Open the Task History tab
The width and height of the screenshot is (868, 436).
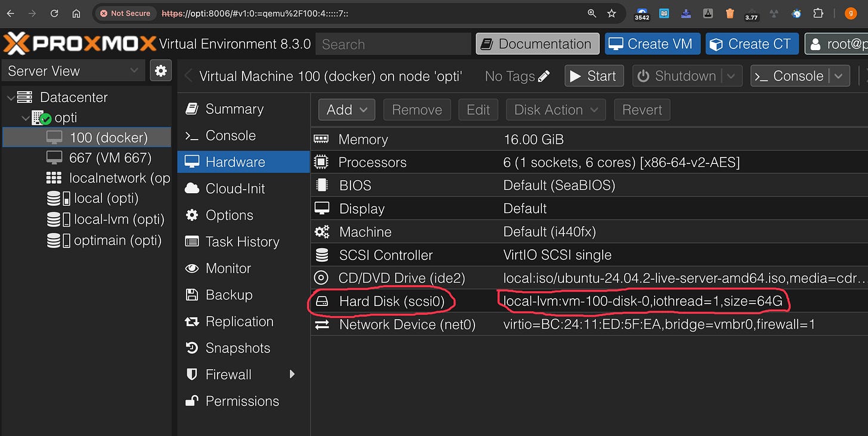tap(244, 242)
